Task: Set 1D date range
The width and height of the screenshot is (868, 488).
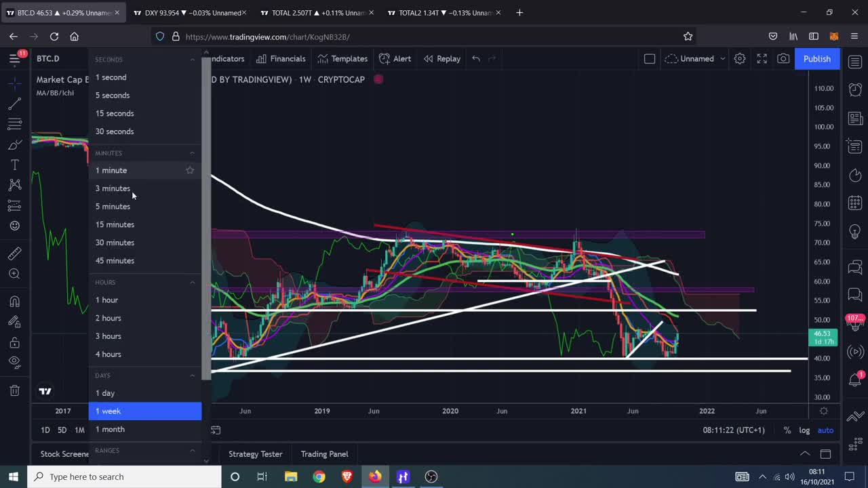Action: (x=45, y=430)
